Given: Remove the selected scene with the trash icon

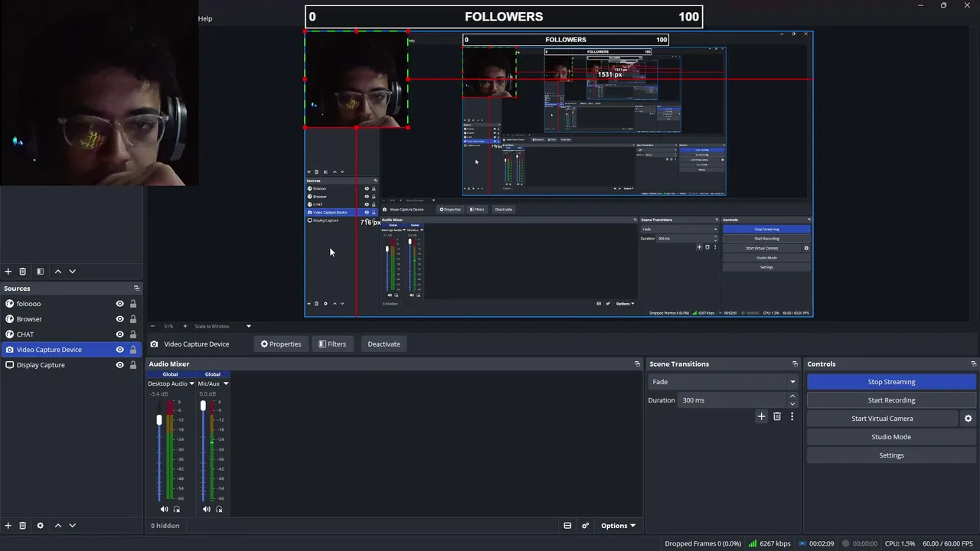Looking at the screenshot, I should (23, 272).
